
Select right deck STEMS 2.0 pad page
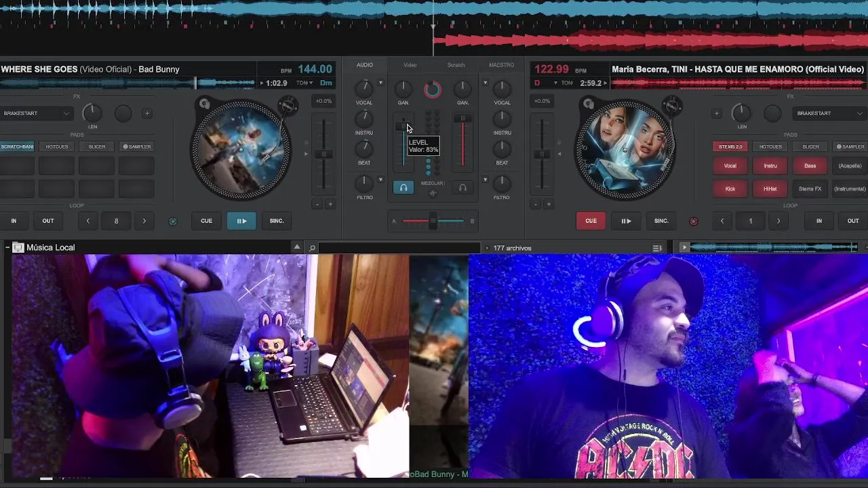tap(730, 146)
